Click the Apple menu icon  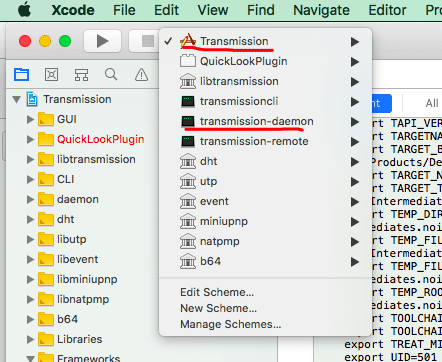pos(25,10)
